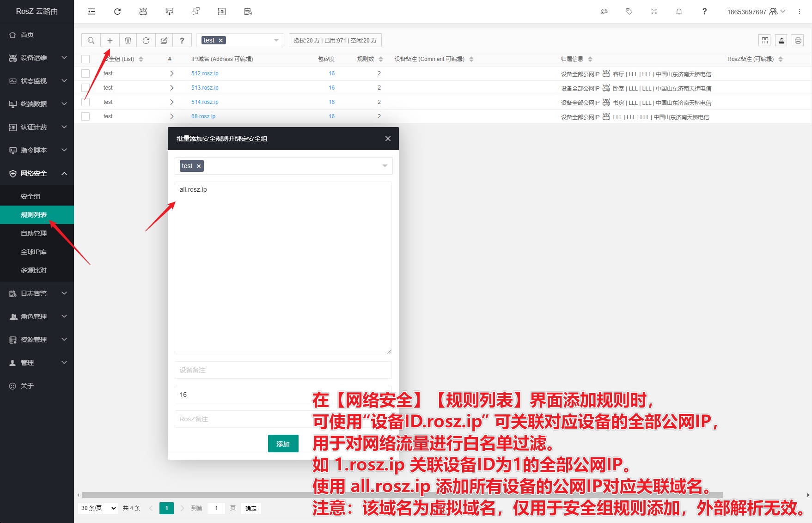The width and height of the screenshot is (812, 523).
Task: Click the delete (trash) icon in the table toolbar
Action: click(x=128, y=40)
